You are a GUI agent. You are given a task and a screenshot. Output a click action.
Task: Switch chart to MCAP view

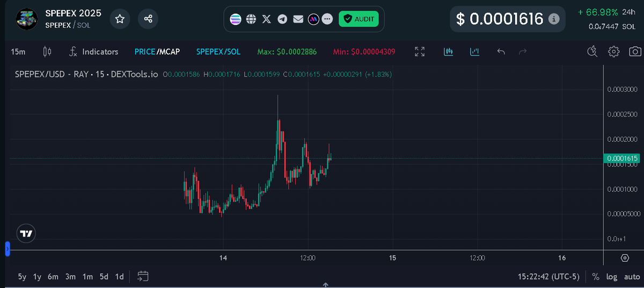tap(169, 52)
